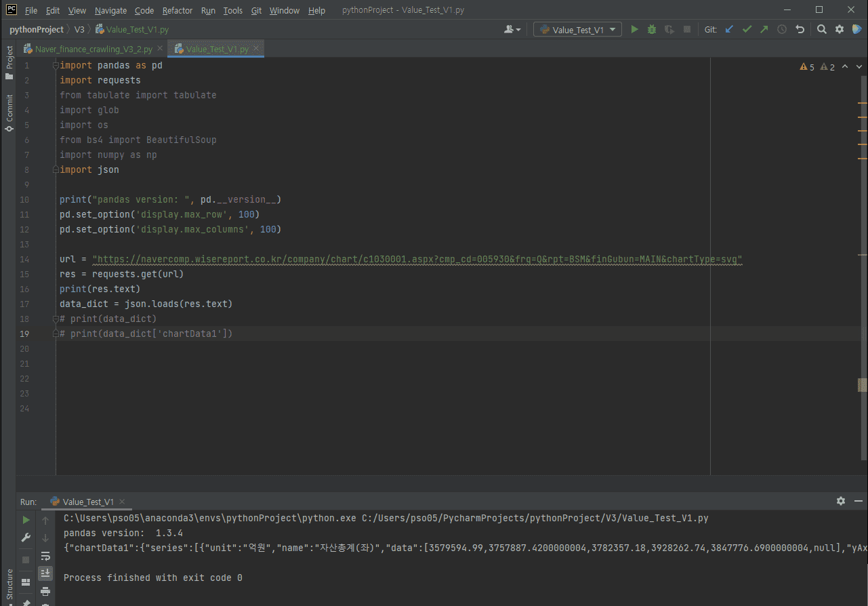Open the Run panel options gear menu
Image resolution: width=868 pixels, height=606 pixels.
841,501
